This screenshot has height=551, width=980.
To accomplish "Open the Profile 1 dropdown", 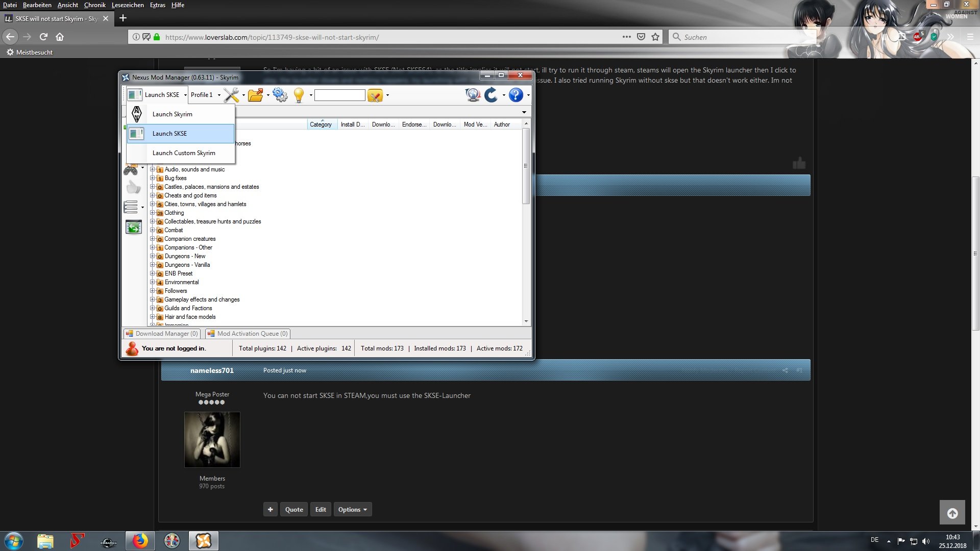I will coord(205,95).
